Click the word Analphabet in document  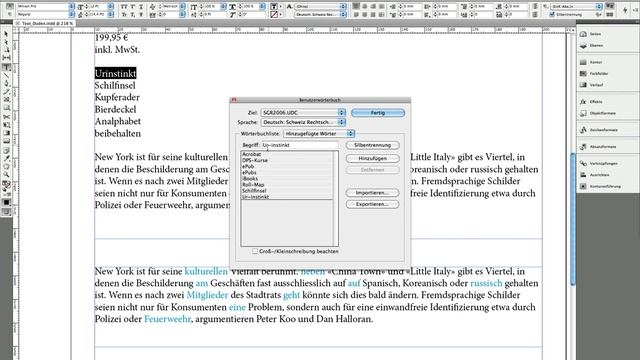pyautogui.click(x=118, y=122)
